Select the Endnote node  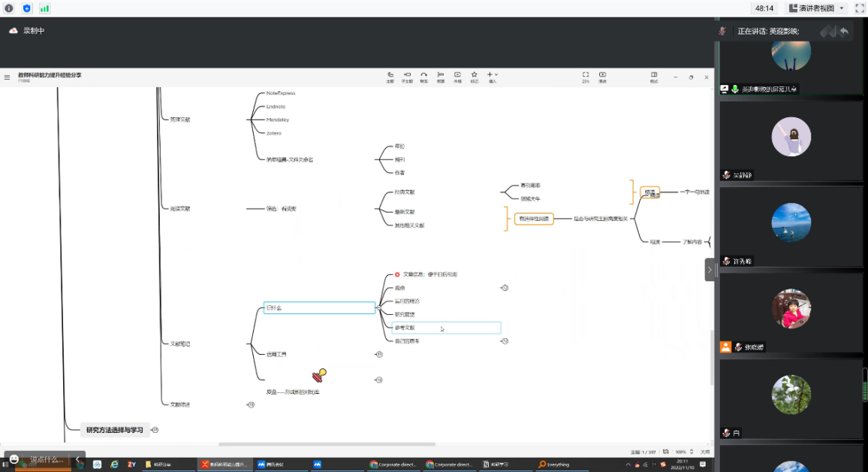tap(276, 107)
